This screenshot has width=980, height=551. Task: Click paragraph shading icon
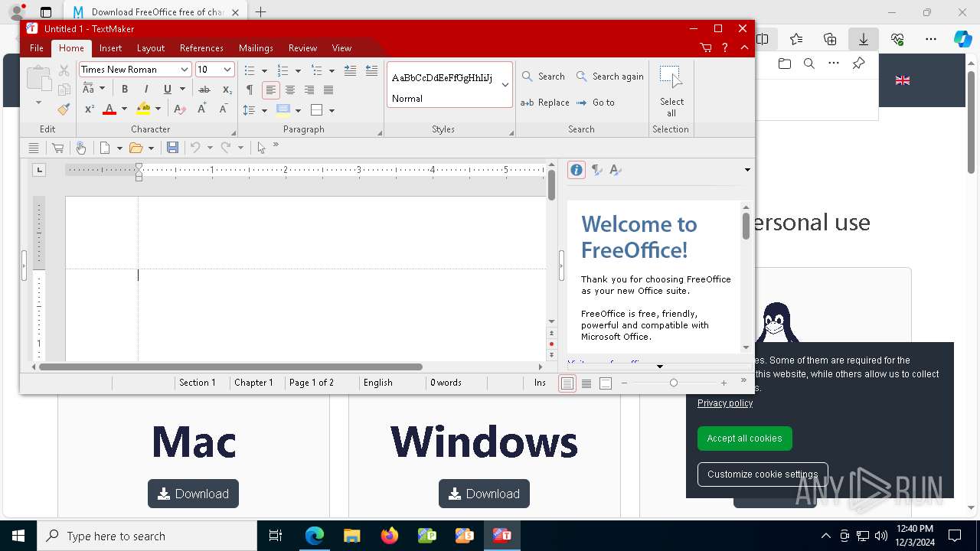(283, 109)
